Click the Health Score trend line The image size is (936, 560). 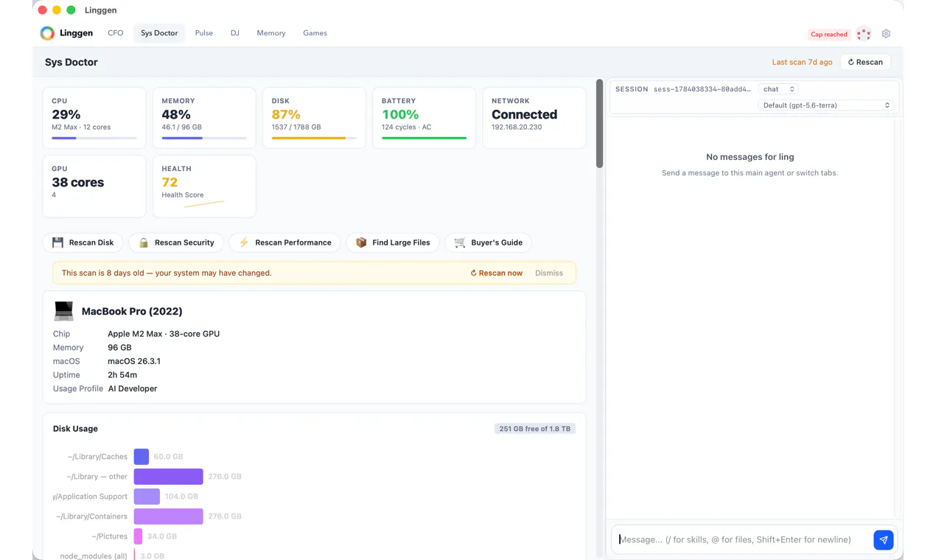pyautogui.click(x=203, y=203)
